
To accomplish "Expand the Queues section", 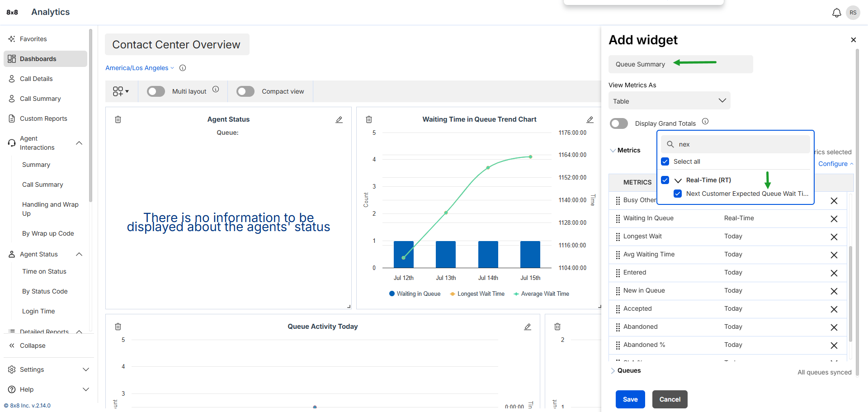I will tap(613, 371).
